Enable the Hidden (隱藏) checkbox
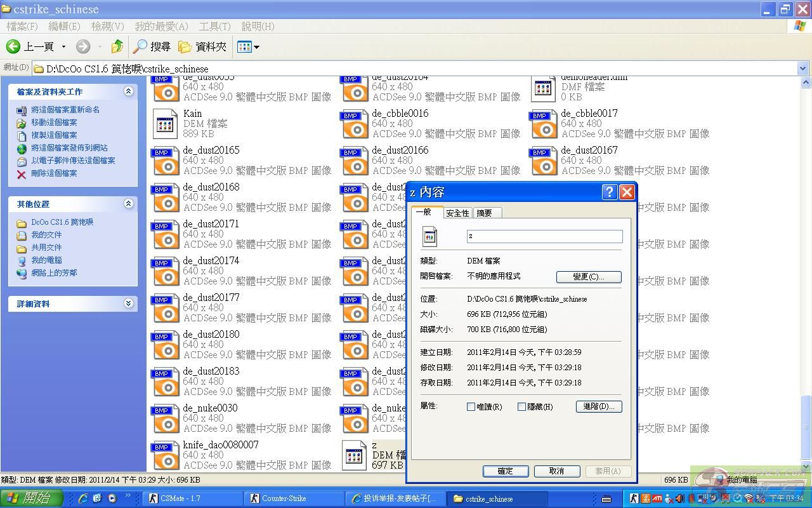The width and height of the screenshot is (812, 508). tap(521, 407)
